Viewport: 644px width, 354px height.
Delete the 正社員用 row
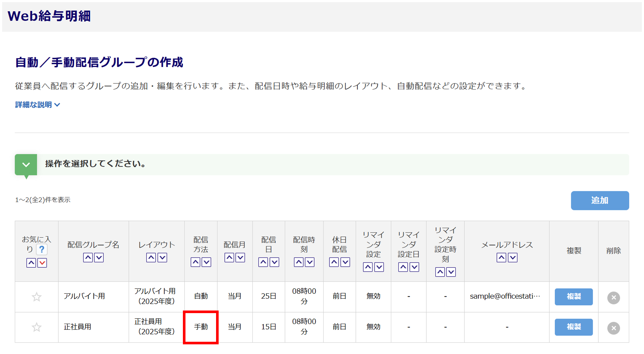pos(613,328)
